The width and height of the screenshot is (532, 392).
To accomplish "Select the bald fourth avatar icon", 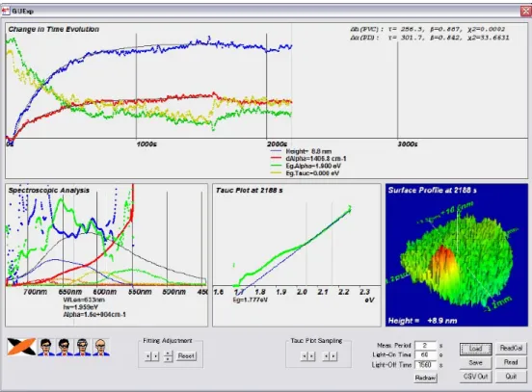I will pyautogui.click(x=101, y=347).
